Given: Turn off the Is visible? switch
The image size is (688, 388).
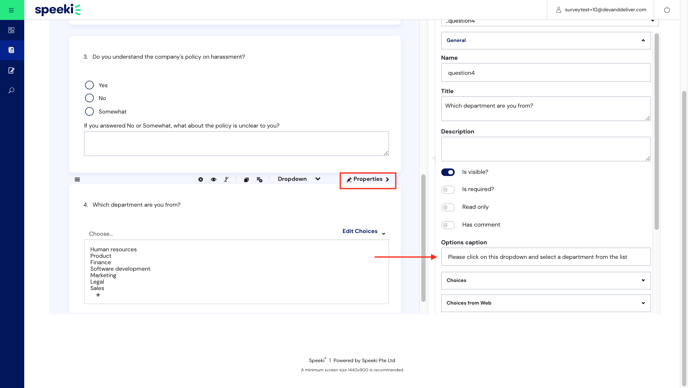Looking at the screenshot, I should point(448,172).
